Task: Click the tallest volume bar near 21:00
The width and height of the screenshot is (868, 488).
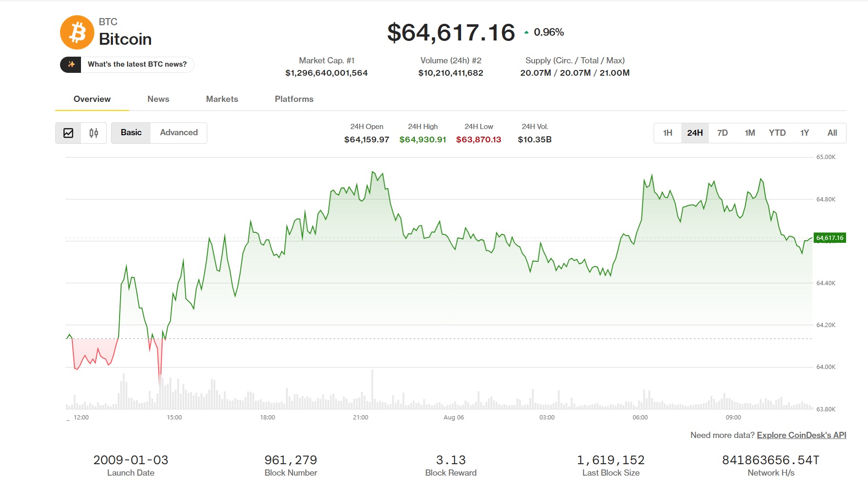Action: click(x=373, y=390)
